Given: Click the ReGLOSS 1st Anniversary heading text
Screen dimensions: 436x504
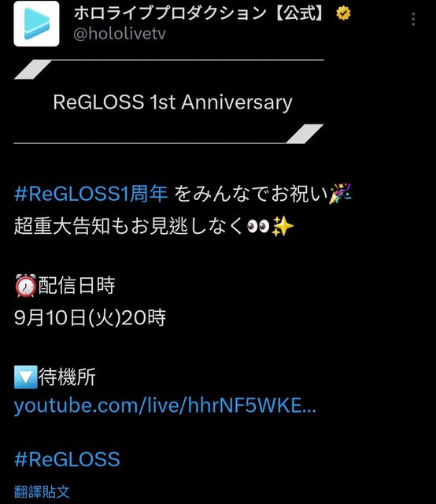Looking at the screenshot, I should click(x=172, y=102).
